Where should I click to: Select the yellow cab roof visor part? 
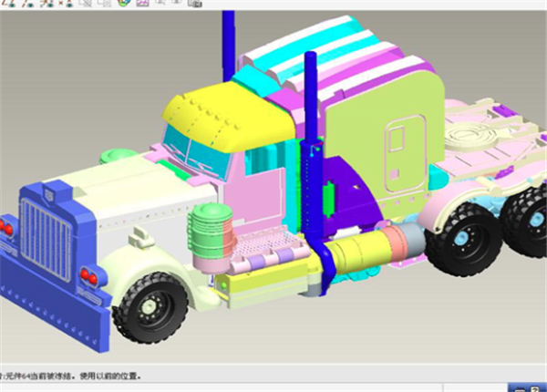[229, 117]
